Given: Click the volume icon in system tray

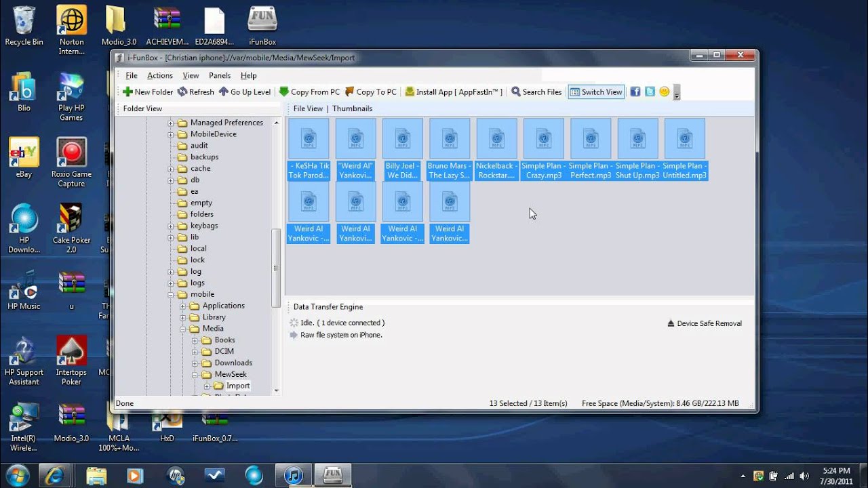Looking at the screenshot, I should click(804, 476).
